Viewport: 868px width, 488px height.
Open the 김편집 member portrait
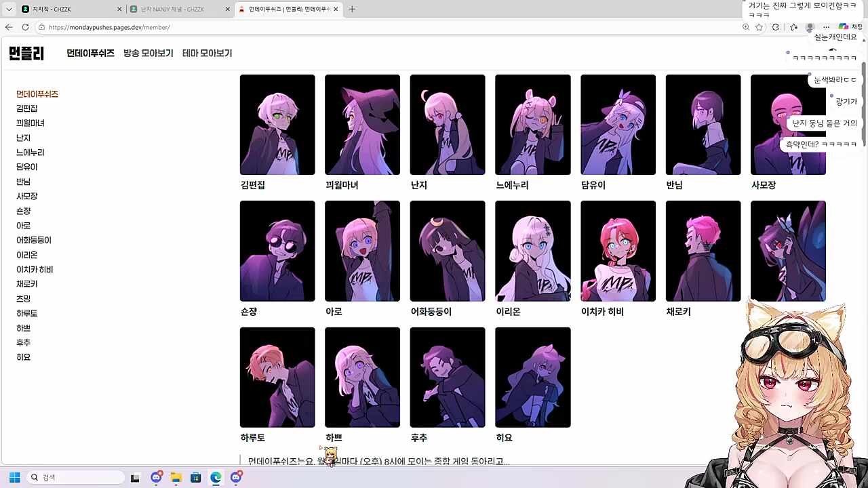point(277,125)
